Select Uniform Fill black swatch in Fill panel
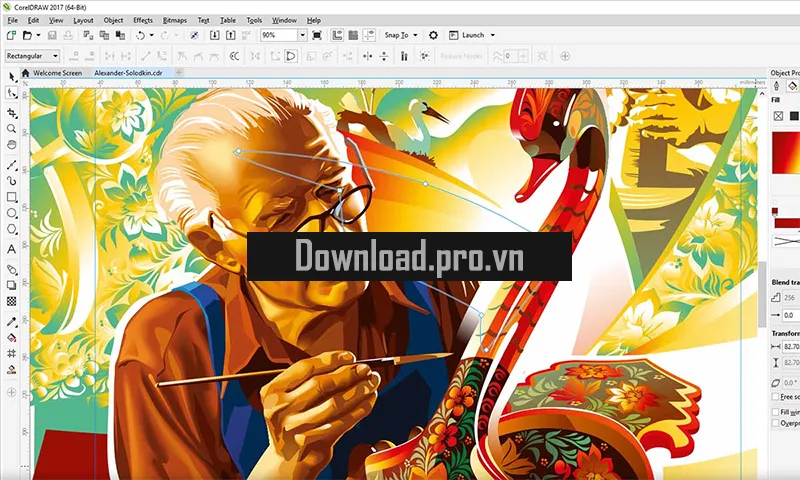The width and height of the screenshot is (800, 480). coord(794,116)
